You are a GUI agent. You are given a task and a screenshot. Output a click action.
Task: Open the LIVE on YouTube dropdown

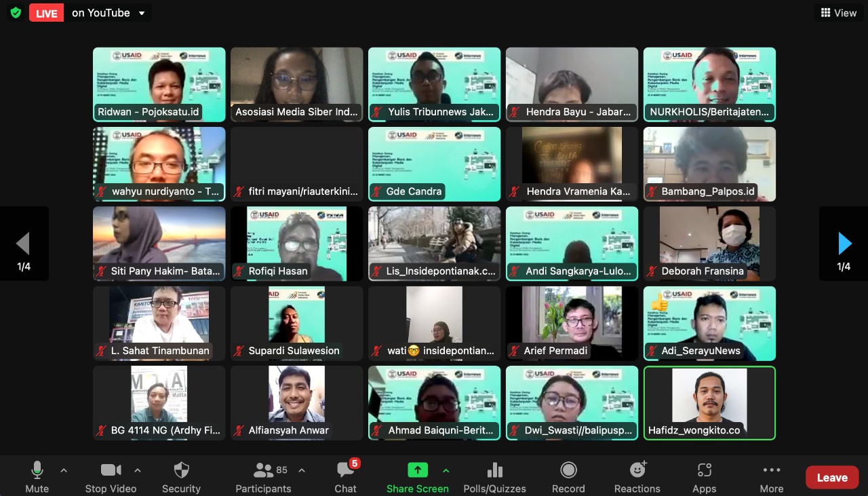pyautogui.click(x=141, y=13)
